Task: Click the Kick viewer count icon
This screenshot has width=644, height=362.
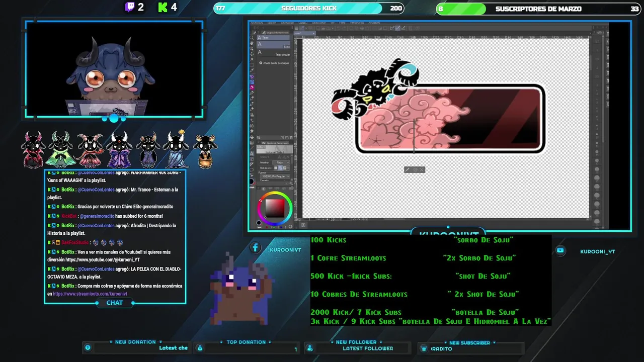Action: 163,7
